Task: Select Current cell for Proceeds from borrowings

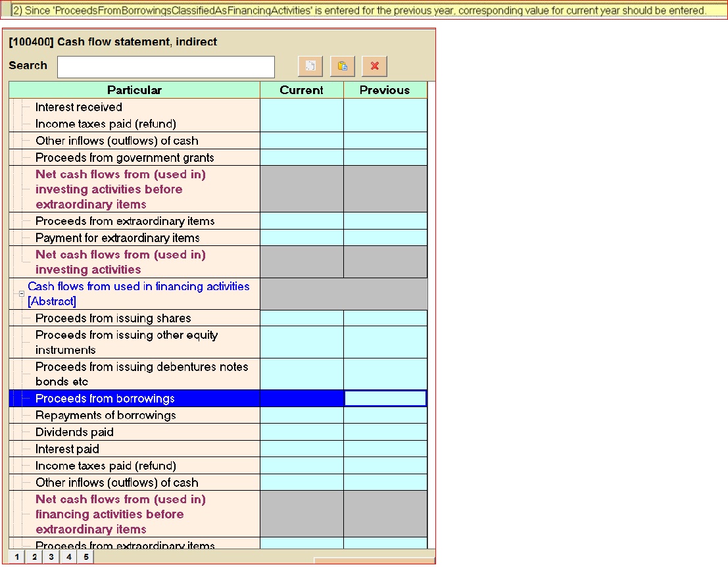Action: click(302, 399)
